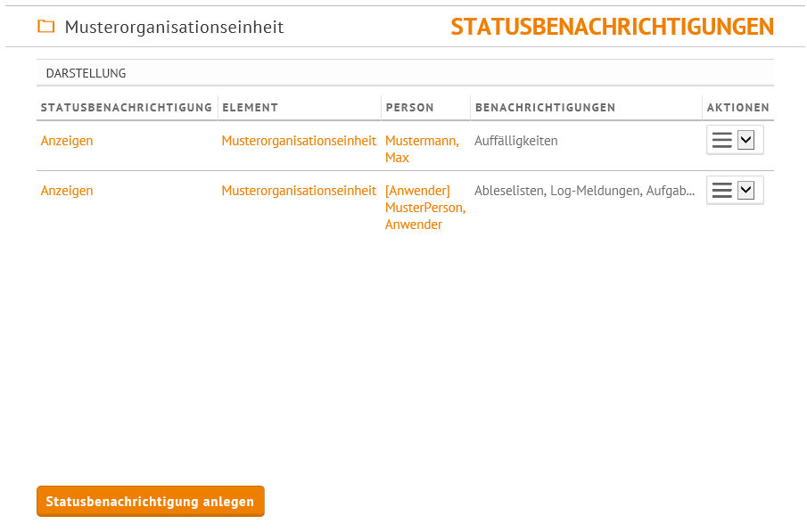
Task: Click the folder icon beside Musterorganisationseinheit heading
Action: click(x=45, y=26)
